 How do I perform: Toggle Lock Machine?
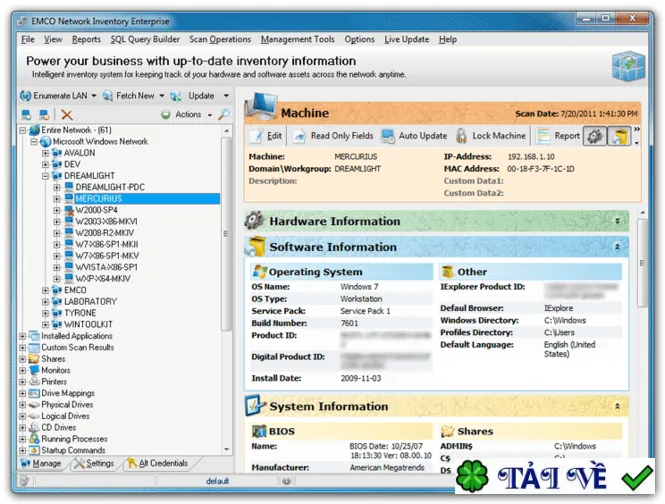pyautogui.click(x=491, y=136)
